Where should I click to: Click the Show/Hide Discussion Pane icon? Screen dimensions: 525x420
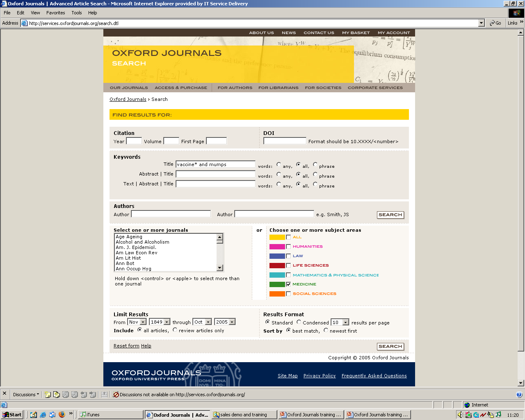pyautogui.click(x=105, y=395)
